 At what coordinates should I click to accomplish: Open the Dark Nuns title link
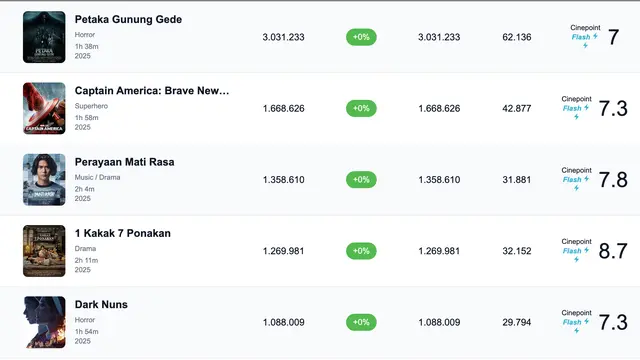pos(101,304)
